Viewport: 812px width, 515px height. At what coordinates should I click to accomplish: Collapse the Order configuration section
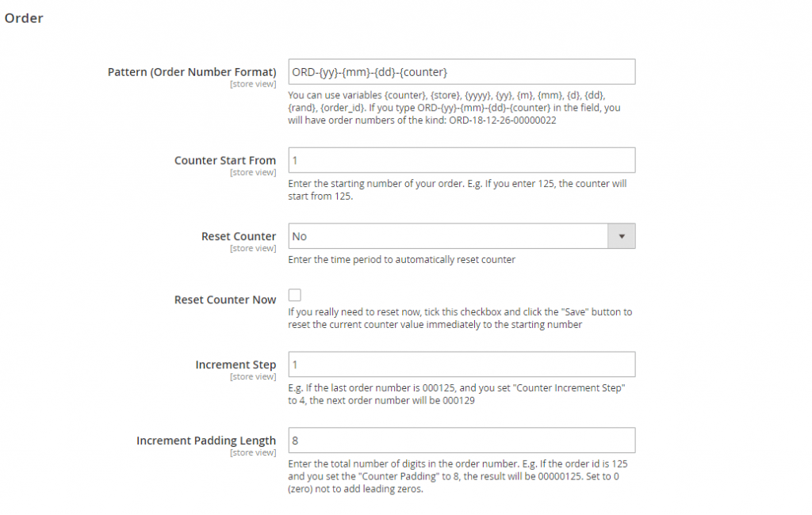click(24, 17)
